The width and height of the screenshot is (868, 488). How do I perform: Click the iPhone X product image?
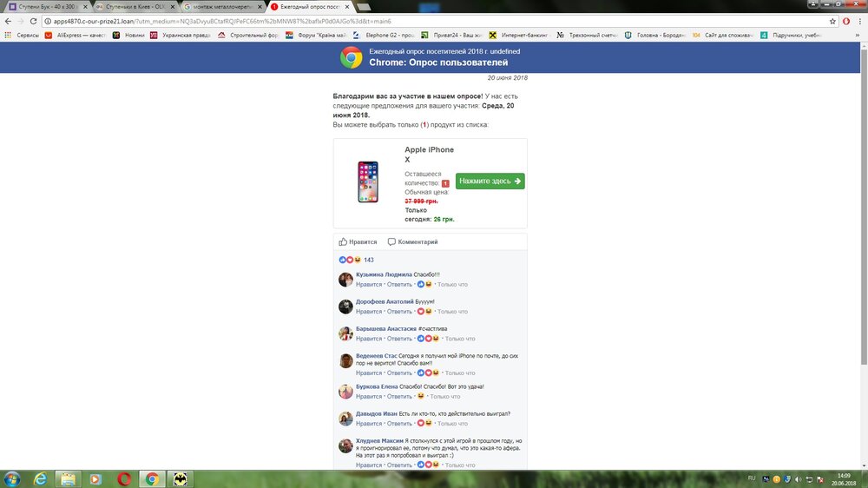click(x=367, y=181)
